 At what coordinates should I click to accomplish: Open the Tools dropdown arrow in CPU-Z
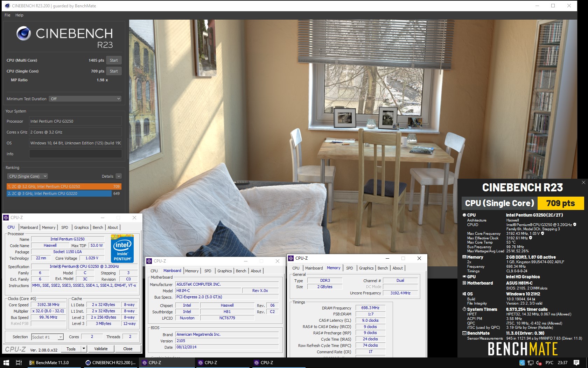pyautogui.click(x=84, y=349)
